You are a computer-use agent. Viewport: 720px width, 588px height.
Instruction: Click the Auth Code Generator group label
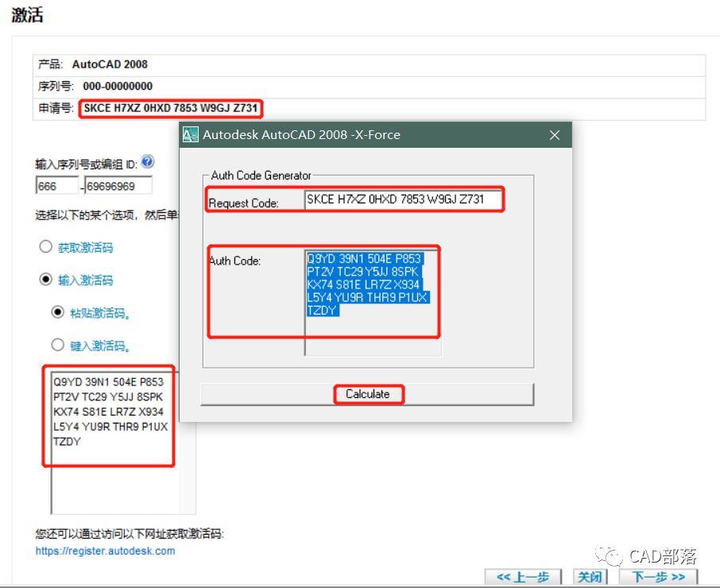pos(261,176)
